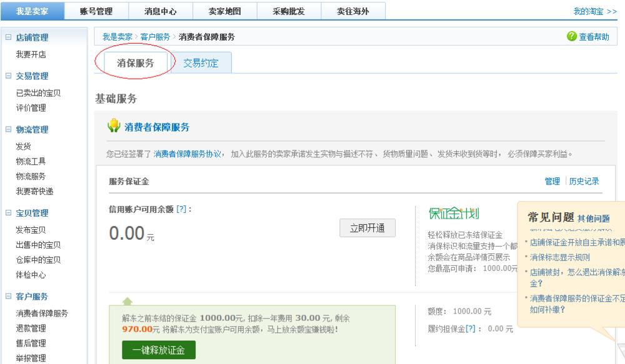Screen dimensions: 625x364
Task: Open 发布宝贝 in the sidebar
Action: pyautogui.click(x=31, y=230)
